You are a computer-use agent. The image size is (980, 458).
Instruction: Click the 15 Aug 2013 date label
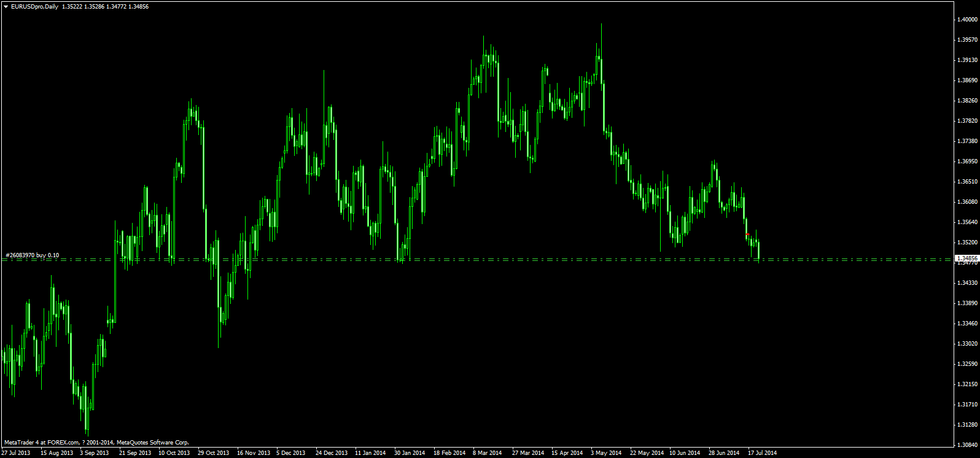(x=56, y=453)
